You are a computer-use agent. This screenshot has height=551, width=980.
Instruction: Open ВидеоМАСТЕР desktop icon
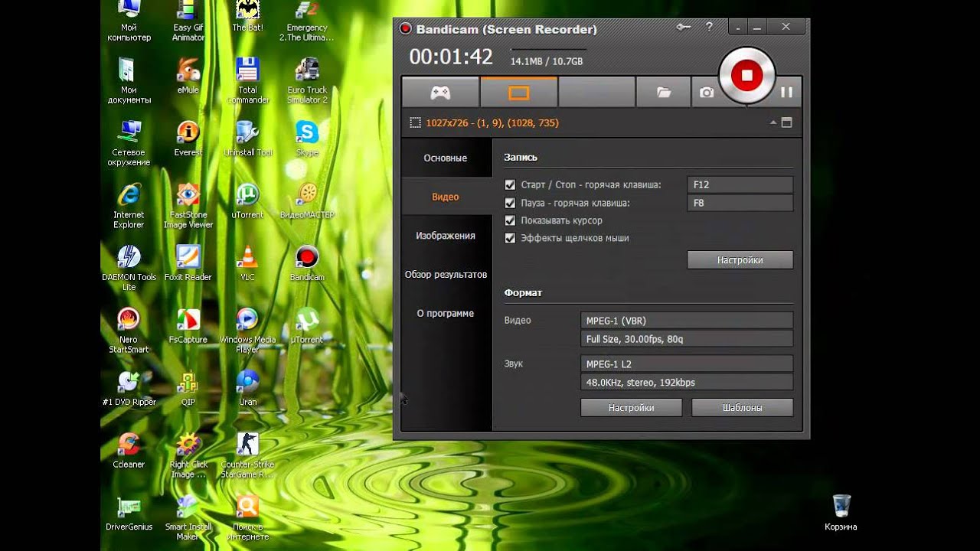click(x=307, y=201)
